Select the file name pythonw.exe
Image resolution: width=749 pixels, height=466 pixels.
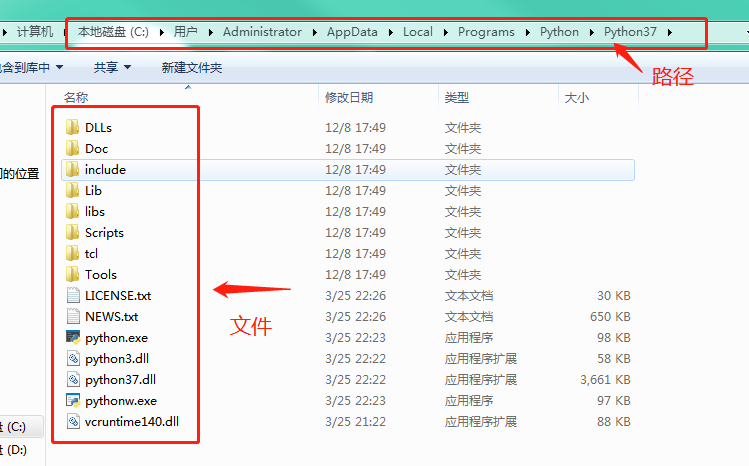coord(121,401)
